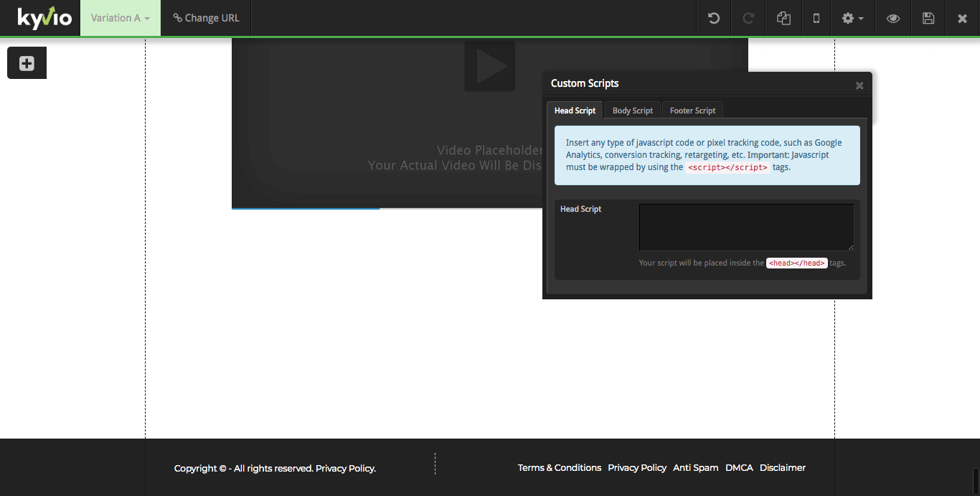Screen dimensions: 980x496
Task: Click the Change URL button
Action: point(206,18)
